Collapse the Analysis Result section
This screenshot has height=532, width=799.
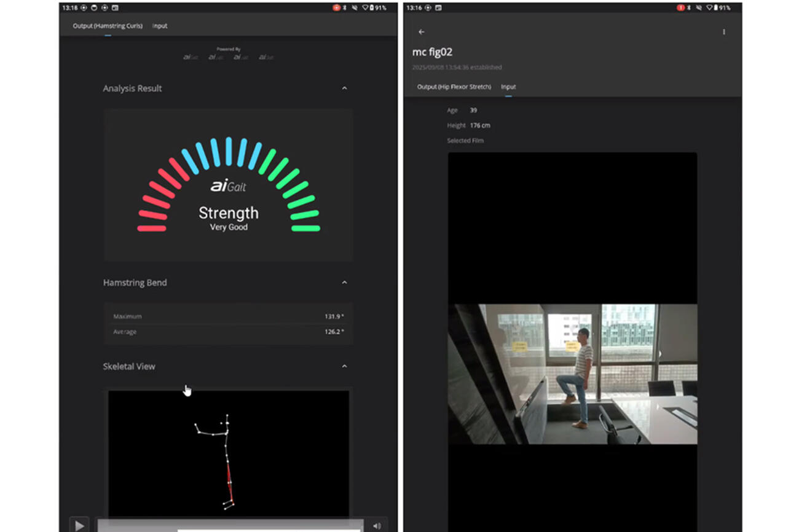[x=344, y=88]
